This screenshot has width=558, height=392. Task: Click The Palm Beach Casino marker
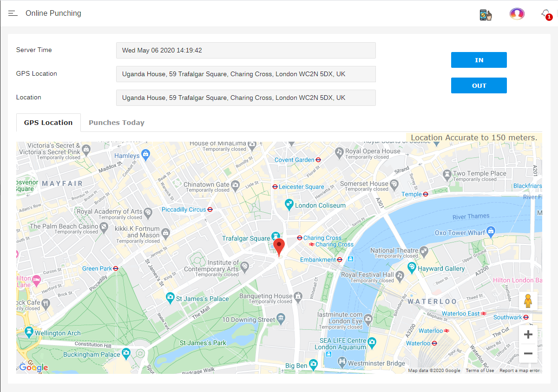(104, 228)
